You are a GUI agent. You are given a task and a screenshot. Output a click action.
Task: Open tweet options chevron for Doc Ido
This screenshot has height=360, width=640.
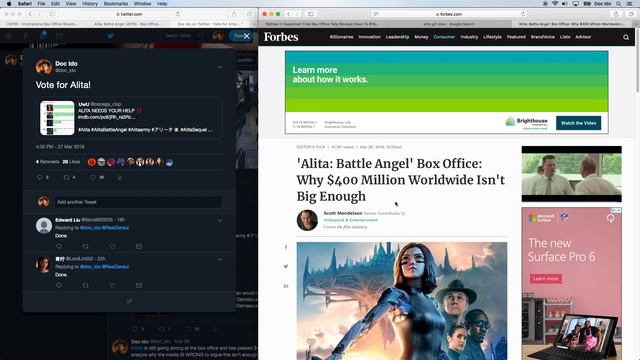pos(220,67)
